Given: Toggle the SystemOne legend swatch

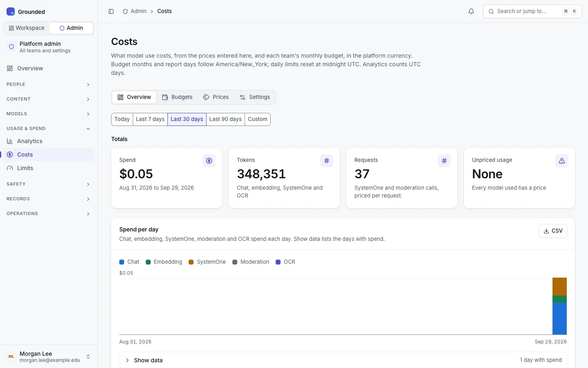Looking at the screenshot, I should [x=191, y=262].
